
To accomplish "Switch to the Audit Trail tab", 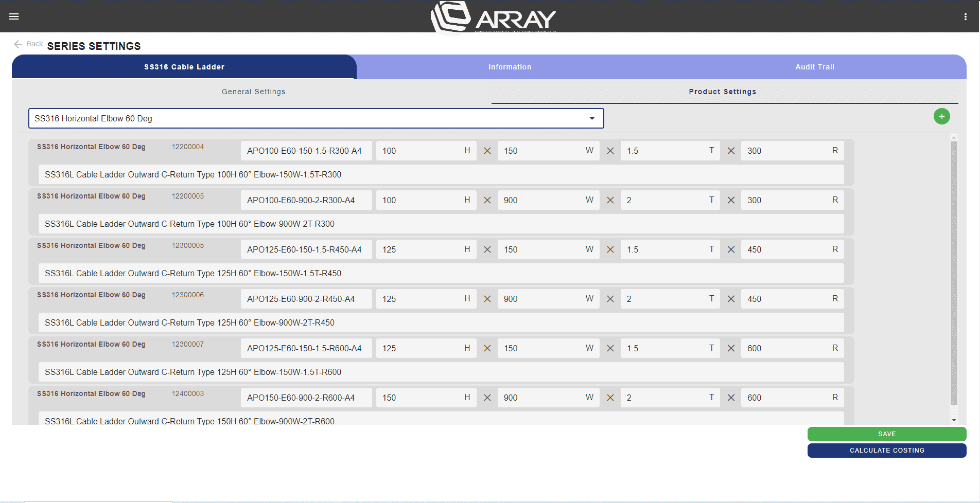I will [814, 67].
